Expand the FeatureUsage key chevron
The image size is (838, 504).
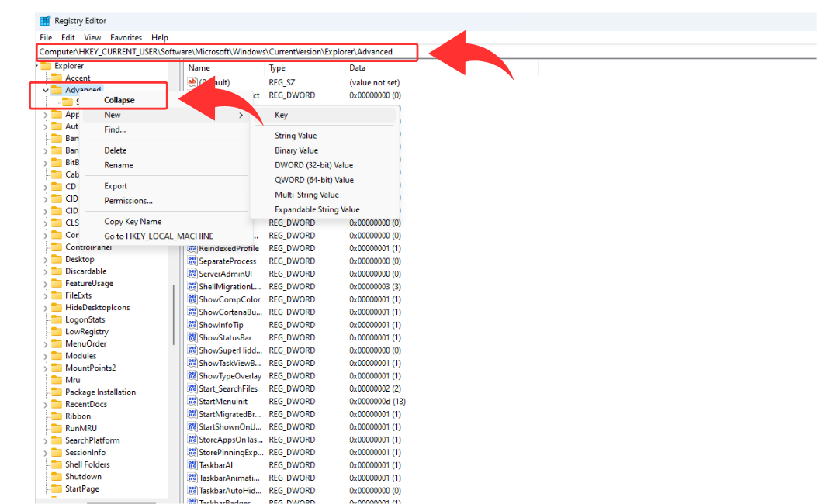click(x=45, y=284)
